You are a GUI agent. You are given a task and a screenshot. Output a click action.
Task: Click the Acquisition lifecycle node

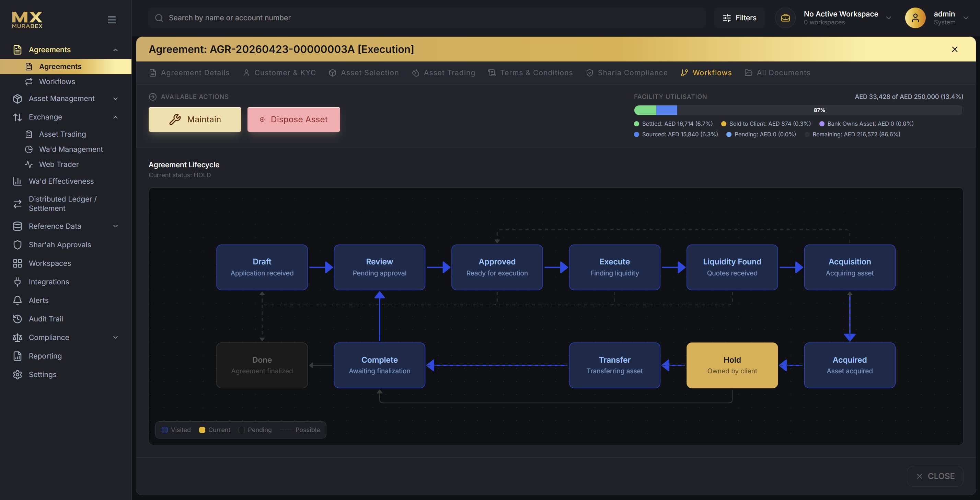(850, 267)
